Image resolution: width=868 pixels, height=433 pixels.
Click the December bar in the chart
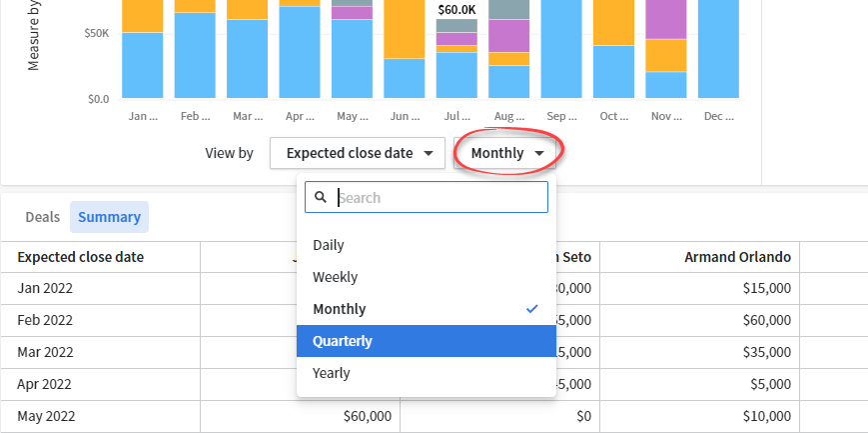(718, 49)
